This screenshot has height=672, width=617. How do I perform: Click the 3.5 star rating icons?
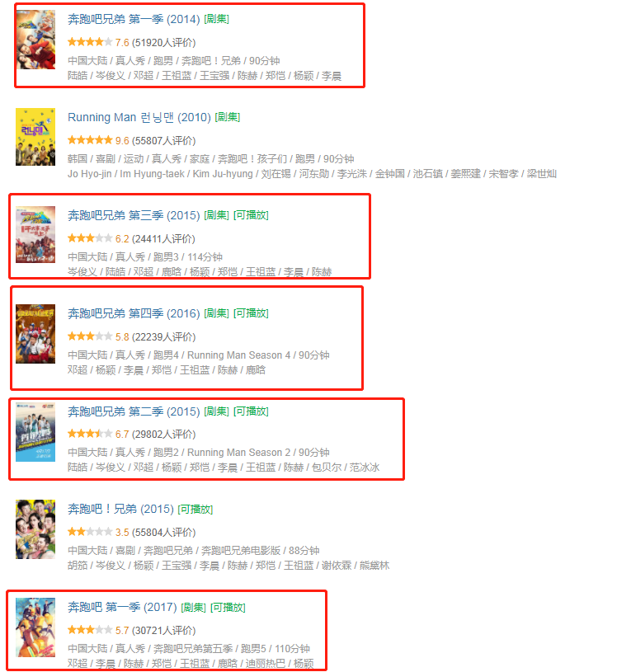(x=90, y=532)
